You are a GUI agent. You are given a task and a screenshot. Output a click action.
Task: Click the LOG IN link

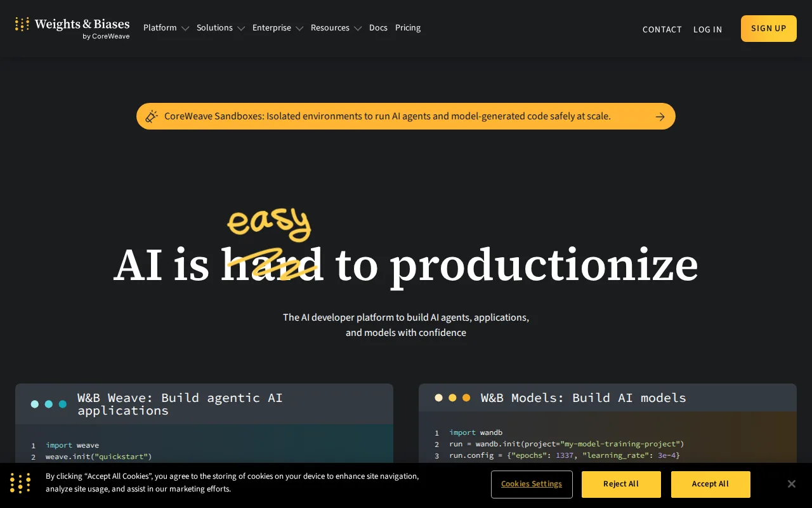coord(707,29)
